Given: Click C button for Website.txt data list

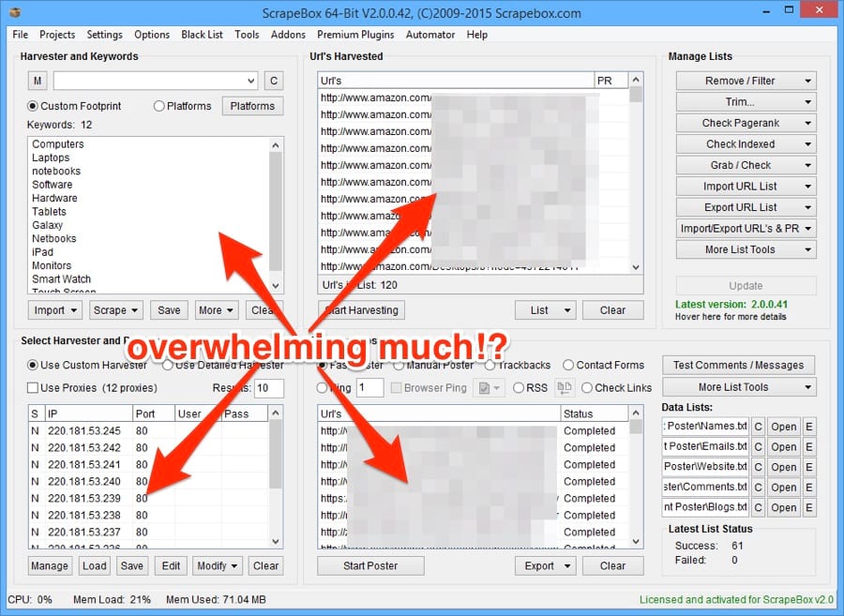Looking at the screenshot, I should pos(758,467).
